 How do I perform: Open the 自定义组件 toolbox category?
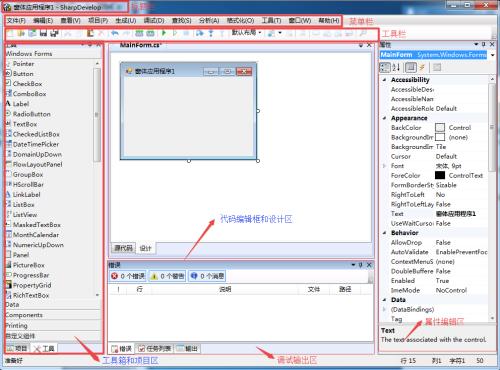(x=53, y=336)
